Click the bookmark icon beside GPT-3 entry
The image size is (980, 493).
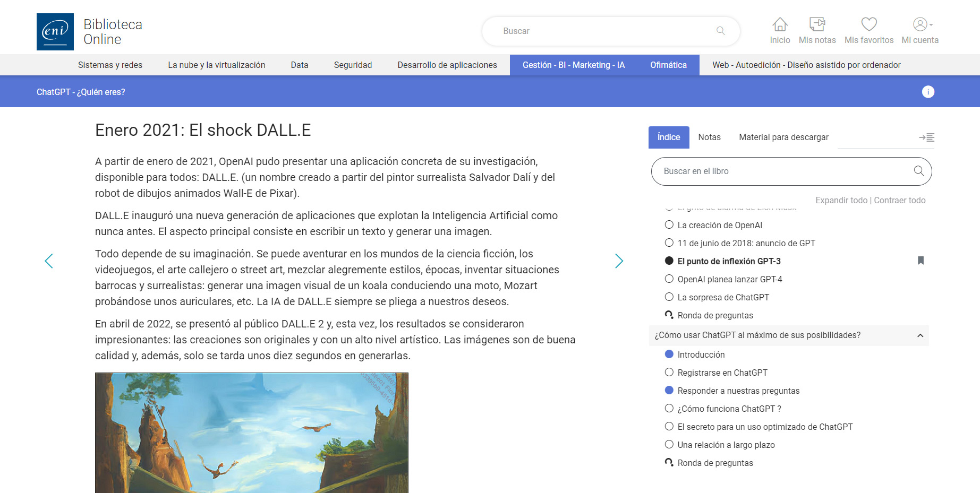(921, 261)
